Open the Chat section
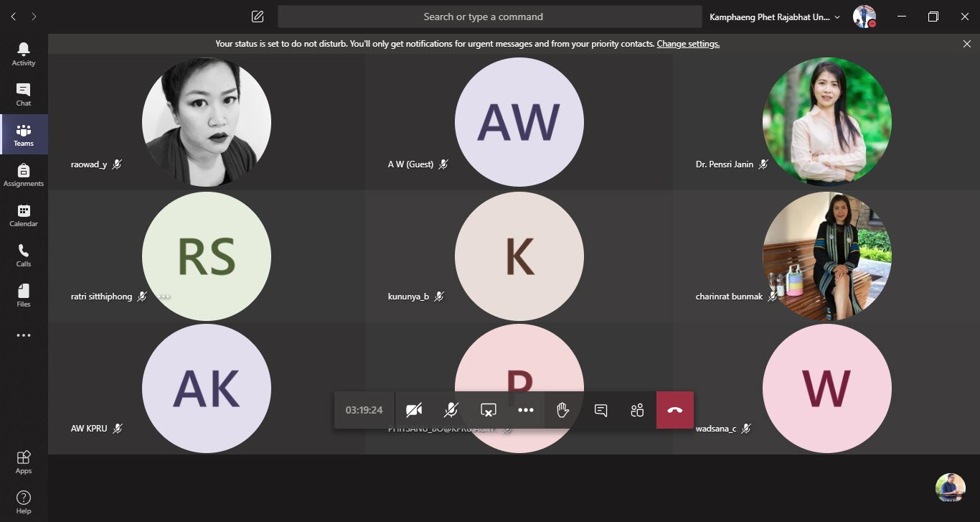This screenshot has width=980, height=522. click(x=24, y=94)
